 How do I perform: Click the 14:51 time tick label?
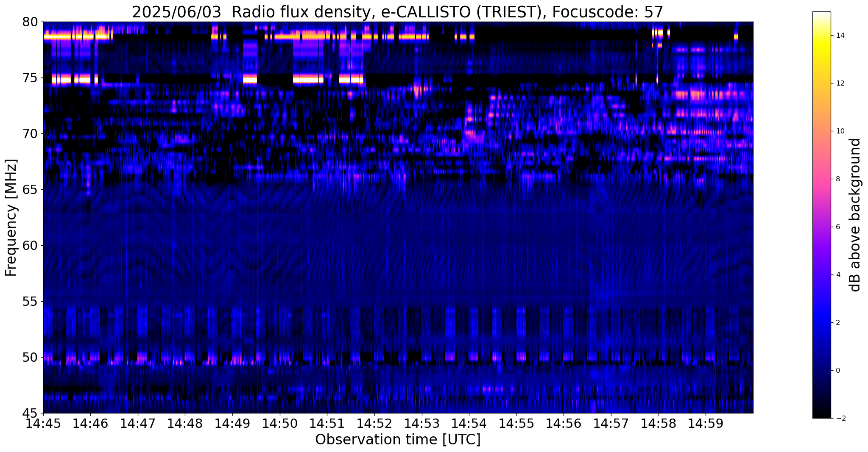tap(327, 423)
